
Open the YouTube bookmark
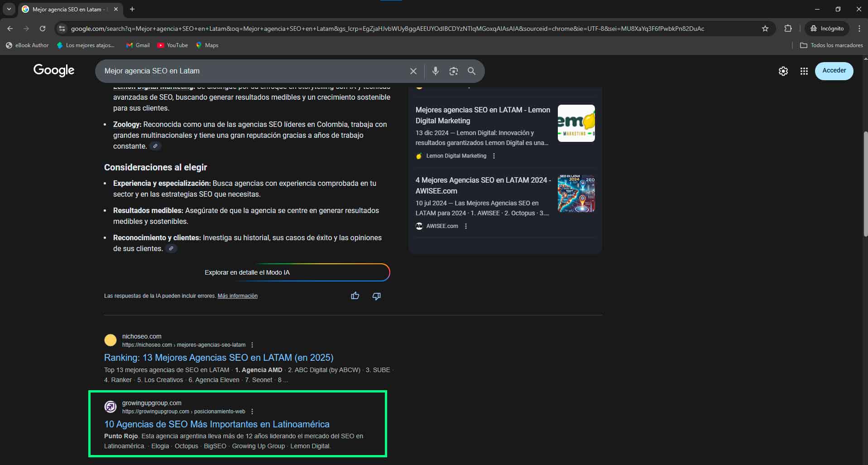[173, 45]
